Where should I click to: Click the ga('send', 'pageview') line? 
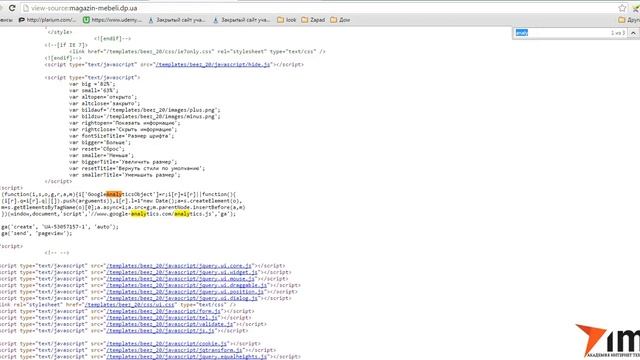click(x=36, y=233)
